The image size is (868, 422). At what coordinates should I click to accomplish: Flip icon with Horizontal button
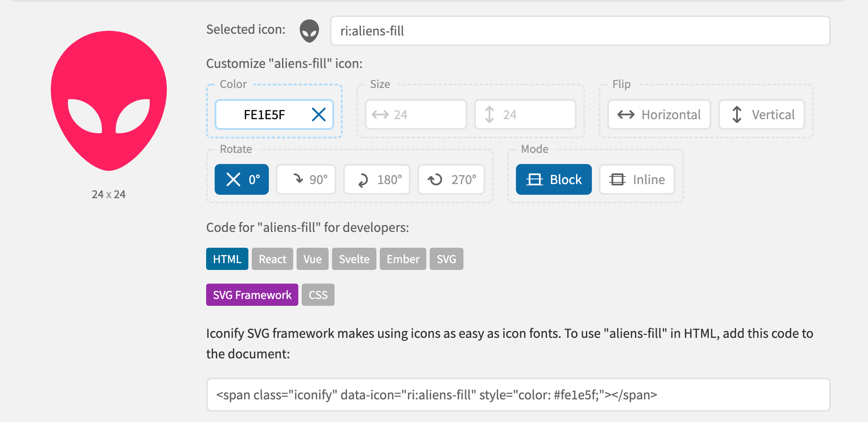click(x=659, y=114)
